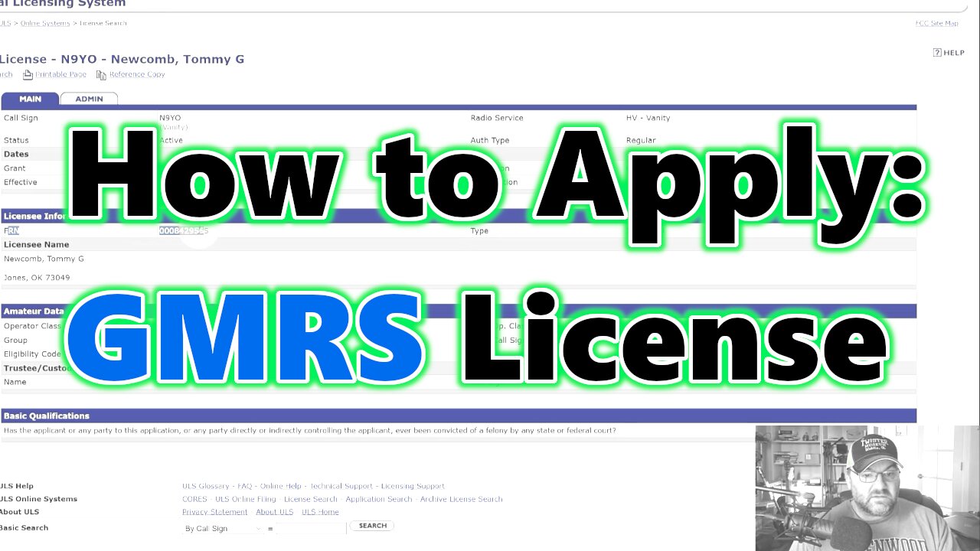Open the FRN link
Image resolution: width=980 pixels, height=551 pixels.
(x=11, y=230)
